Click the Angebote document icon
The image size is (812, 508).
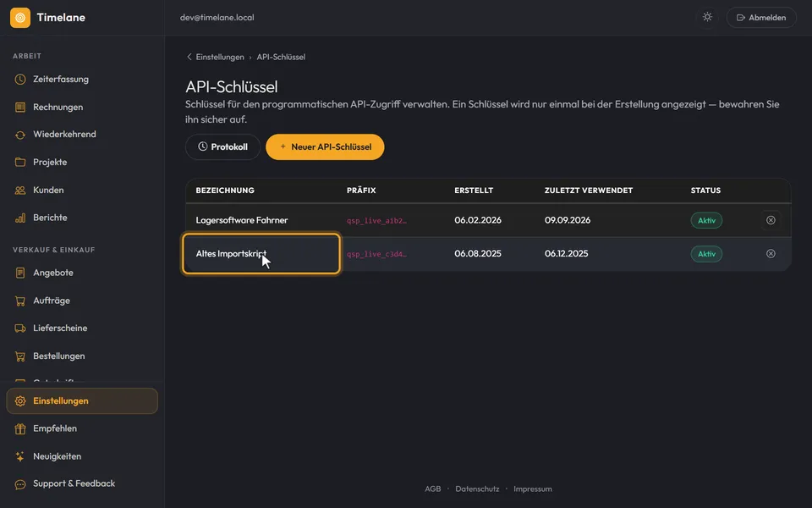(20, 273)
